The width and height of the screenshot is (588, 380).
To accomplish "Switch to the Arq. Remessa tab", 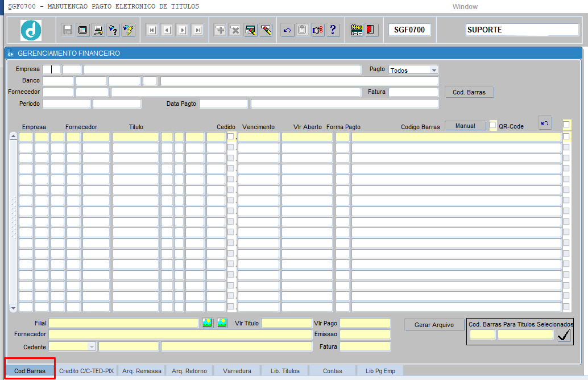I will click(x=142, y=371).
